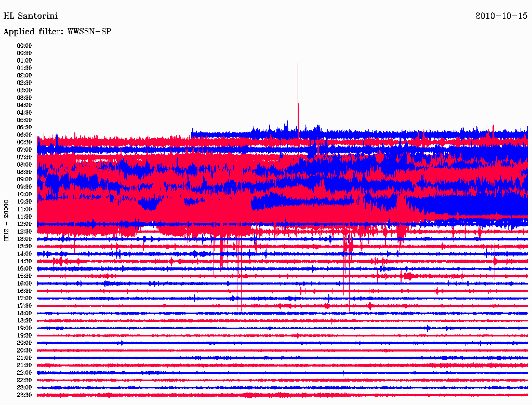Click the '23:00' time label
Screen dimensions: 532x405
tap(24, 388)
